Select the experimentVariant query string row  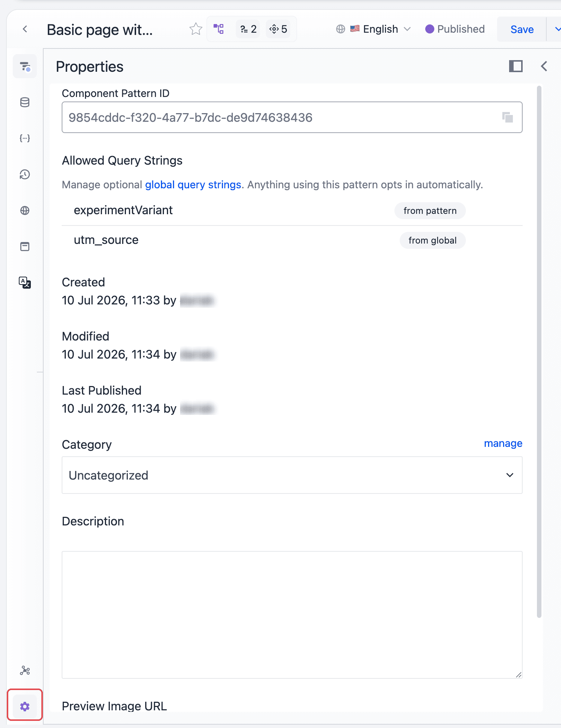coord(292,210)
